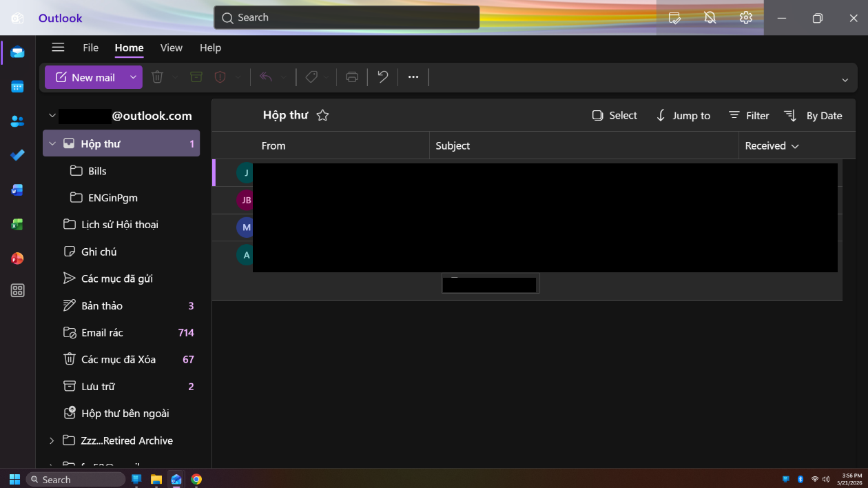Expand the ribbon using the right chevron
The width and height of the screenshot is (868, 488).
[845, 80]
